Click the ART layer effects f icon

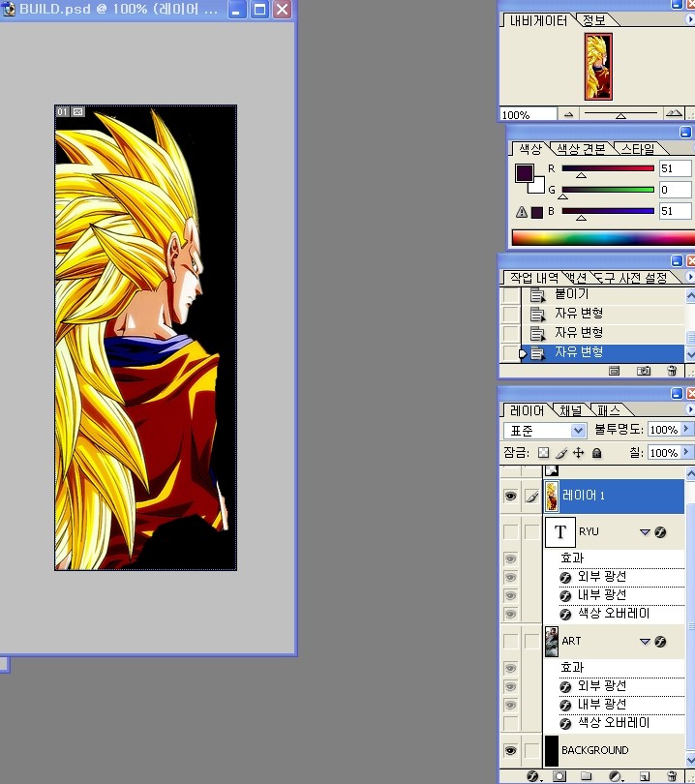(x=660, y=642)
